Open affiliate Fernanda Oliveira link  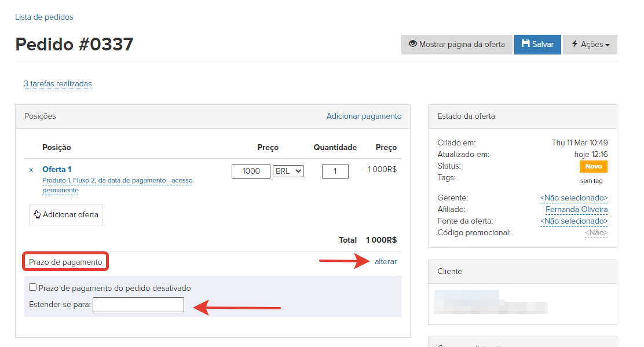pyautogui.click(x=576, y=210)
